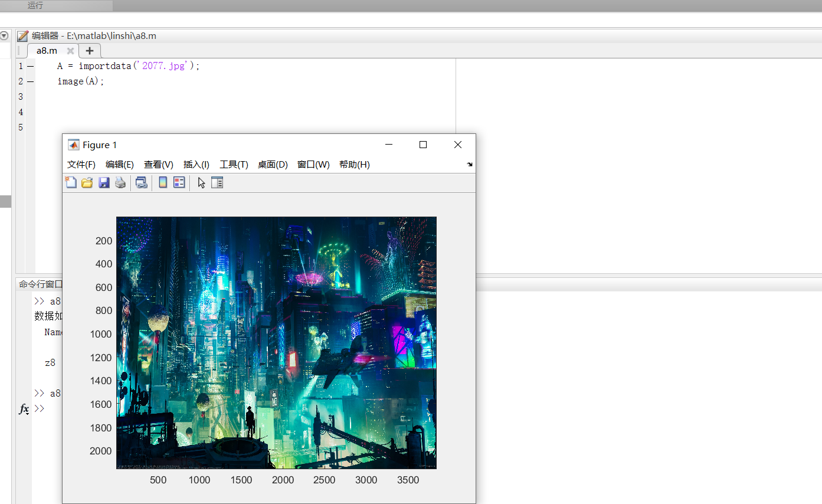The height and width of the screenshot is (504, 822).
Task: Open 编辑(E) menu in Figure window
Action: [120, 165]
